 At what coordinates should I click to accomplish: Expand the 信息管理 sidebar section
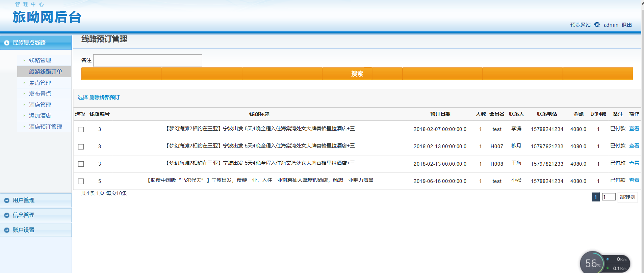(x=24, y=215)
